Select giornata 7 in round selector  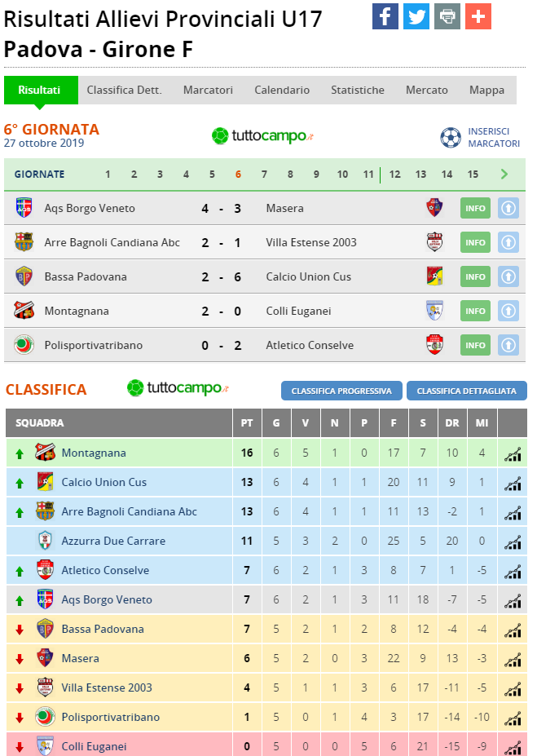pos(264,174)
